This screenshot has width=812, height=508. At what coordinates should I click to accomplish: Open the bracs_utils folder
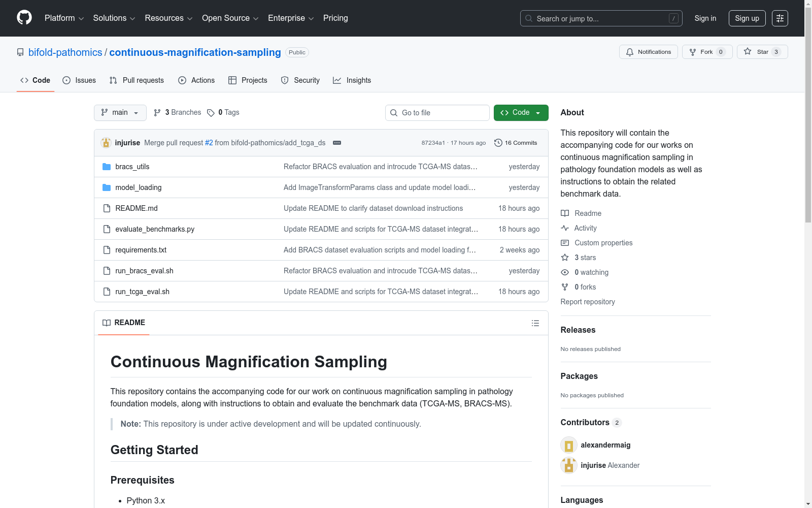tap(132, 167)
